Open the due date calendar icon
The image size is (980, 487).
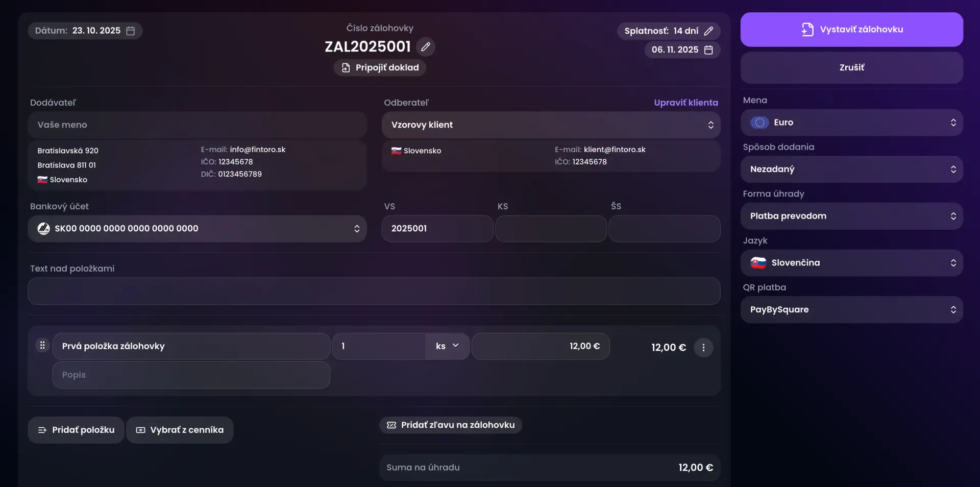point(708,50)
